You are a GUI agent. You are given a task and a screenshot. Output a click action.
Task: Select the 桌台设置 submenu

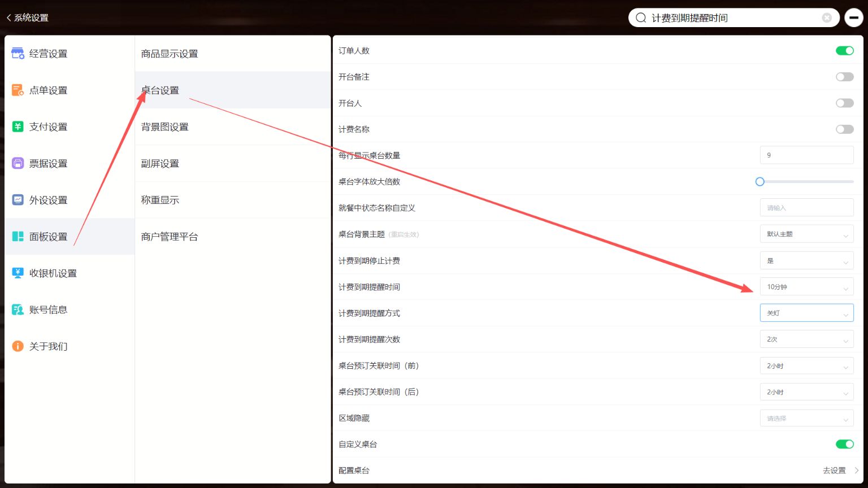click(x=233, y=90)
